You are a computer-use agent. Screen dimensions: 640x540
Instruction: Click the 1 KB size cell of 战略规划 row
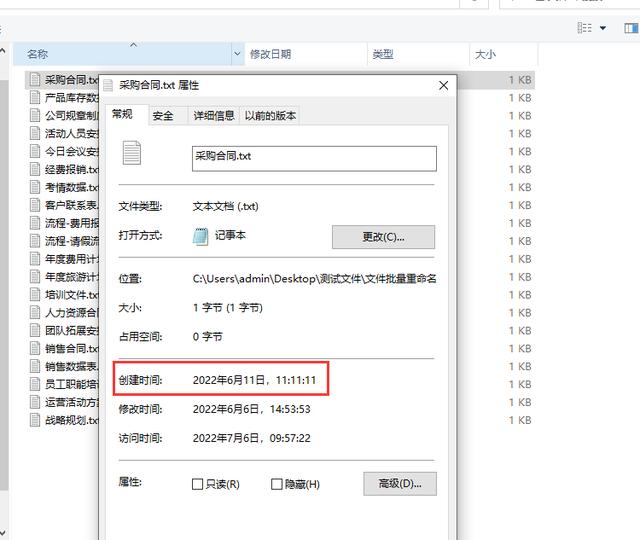tap(520, 420)
